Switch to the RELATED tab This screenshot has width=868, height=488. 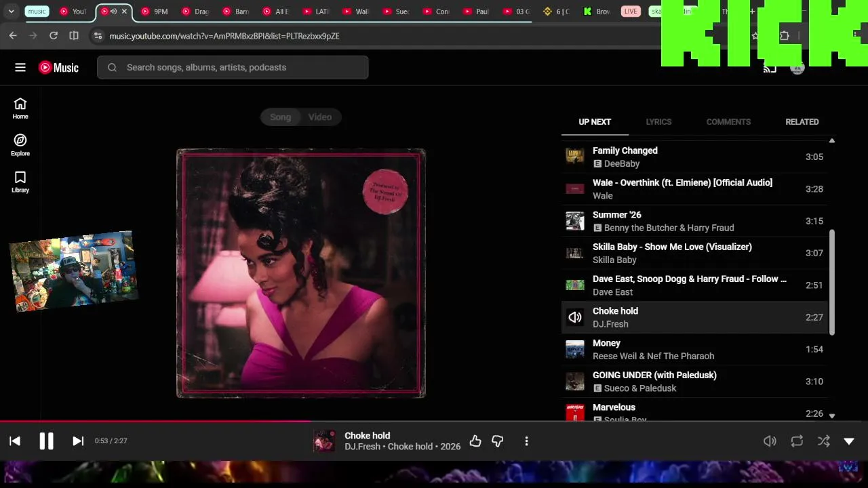click(802, 122)
